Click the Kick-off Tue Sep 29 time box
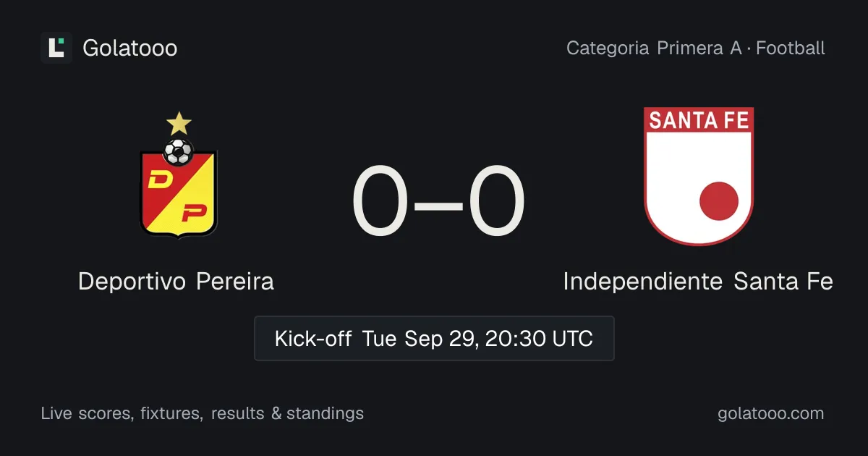The image size is (868, 456). coord(434,338)
